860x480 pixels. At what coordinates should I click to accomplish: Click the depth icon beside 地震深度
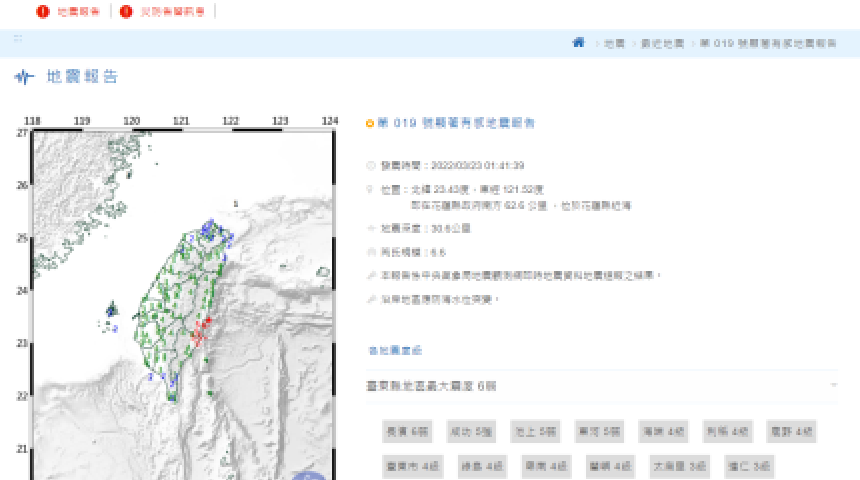coord(371,228)
